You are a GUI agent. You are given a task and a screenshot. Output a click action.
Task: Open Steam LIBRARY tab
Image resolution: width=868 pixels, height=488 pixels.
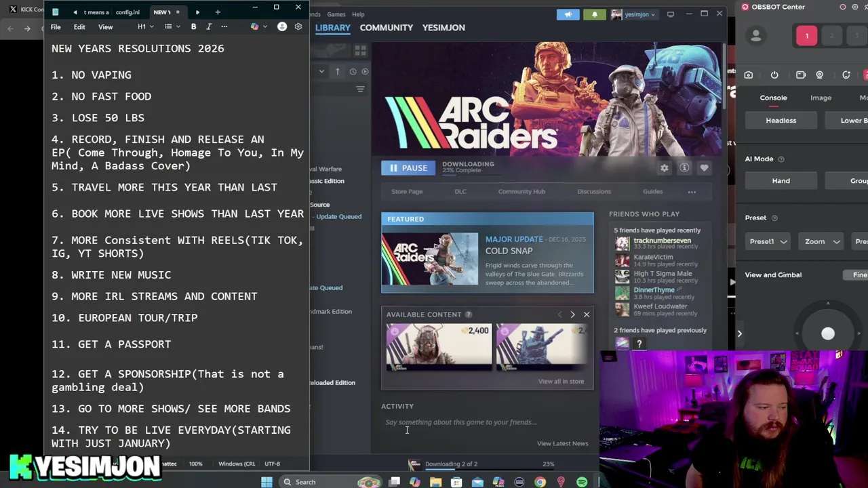[x=332, y=28]
